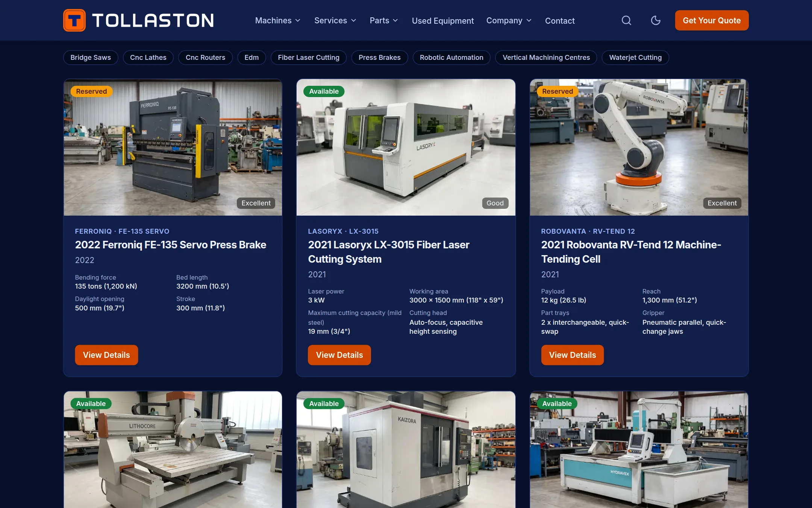Click Excellent label on Ferroniq photo
The width and height of the screenshot is (812, 508).
pyautogui.click(x=256, y=203)
